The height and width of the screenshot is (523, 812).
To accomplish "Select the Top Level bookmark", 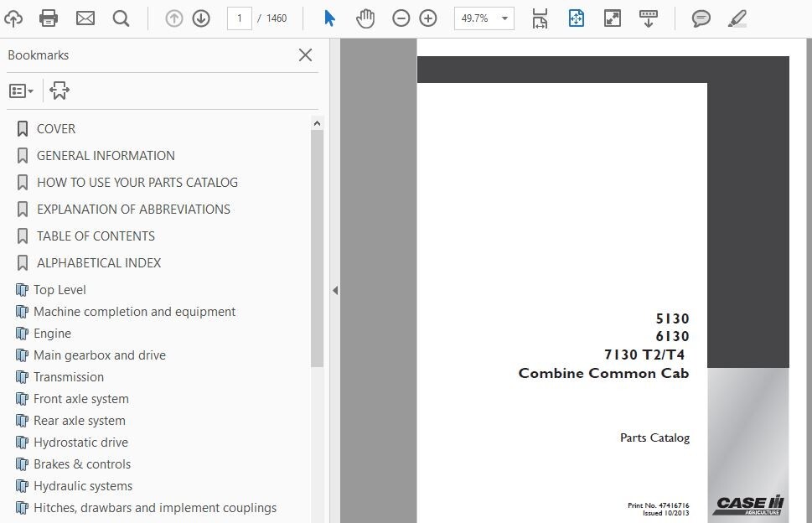I will click(x=59, y=290).
